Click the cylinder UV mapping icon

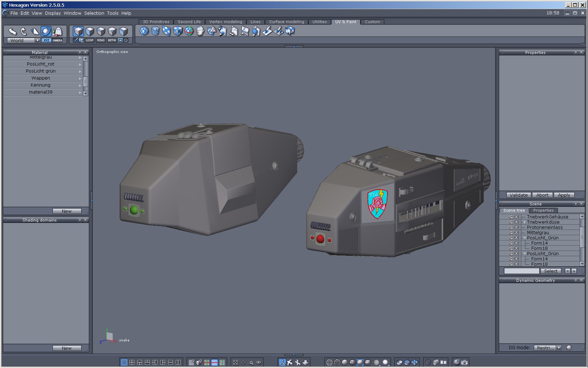click(155, 32)
